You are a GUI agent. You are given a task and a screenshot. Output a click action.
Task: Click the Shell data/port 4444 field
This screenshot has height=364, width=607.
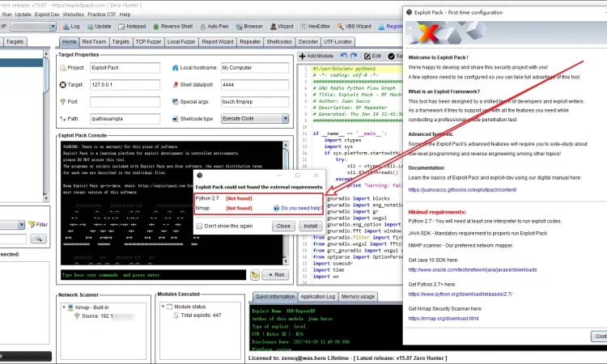255,85
